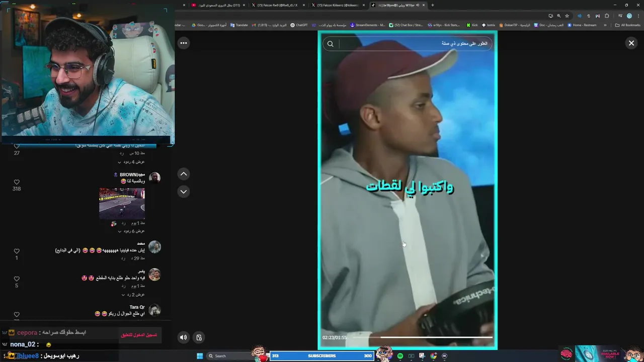Close the TikTok video viewer
The height and width of the screenshot is (362, 644).
tap(631, 43)
